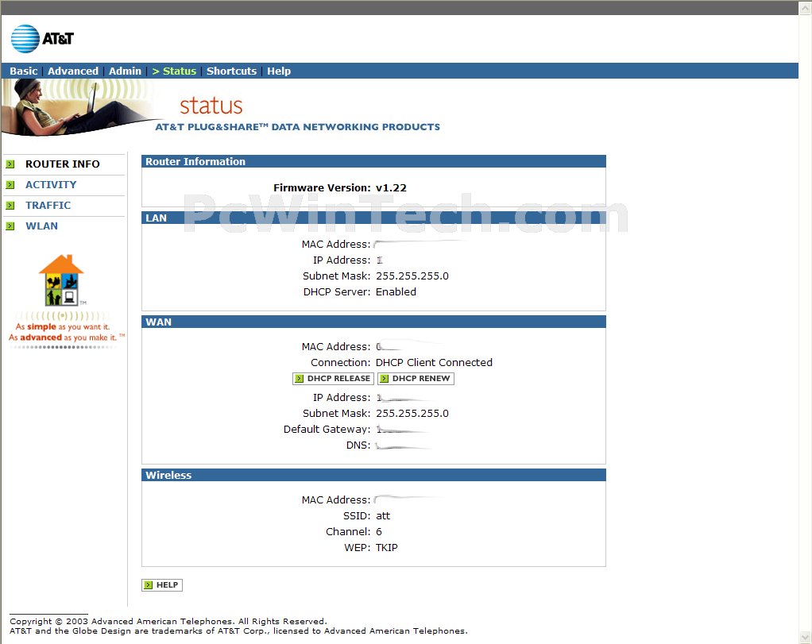Click green arrow icon beside TRAFFIC
812x644 pixels.
(x=10, y=206)
